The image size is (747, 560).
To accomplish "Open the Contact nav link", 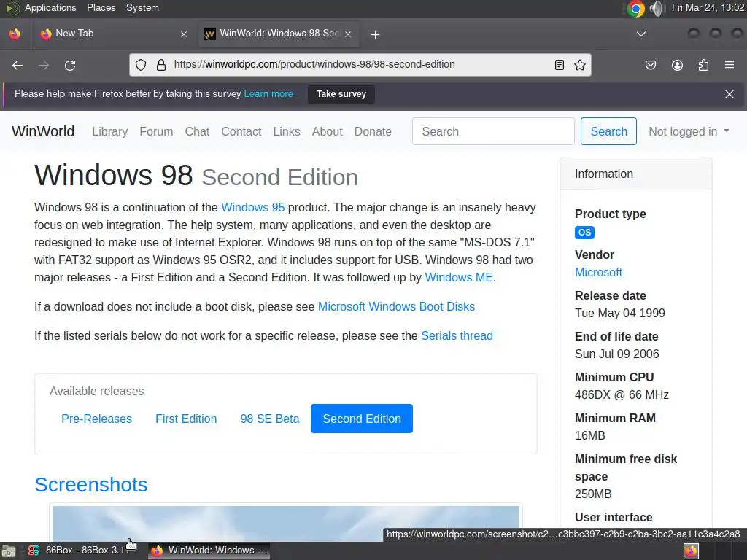I will point(241,131).
